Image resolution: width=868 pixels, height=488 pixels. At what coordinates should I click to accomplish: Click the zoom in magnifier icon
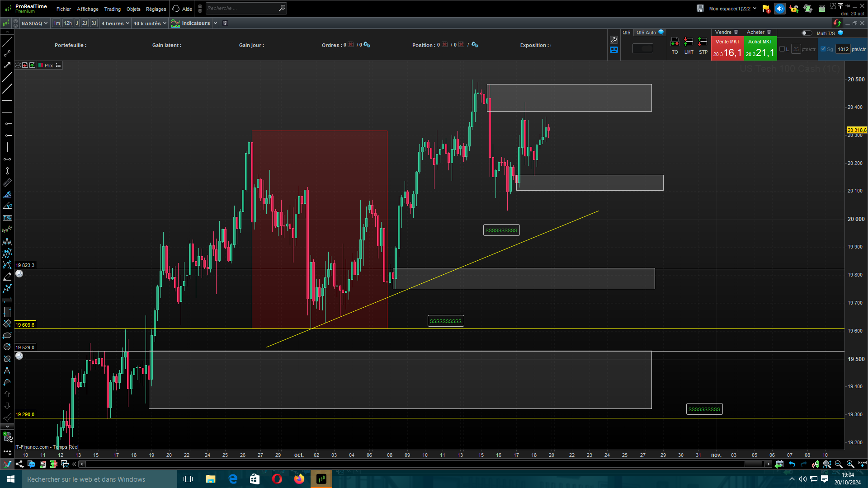pos(850,464)
